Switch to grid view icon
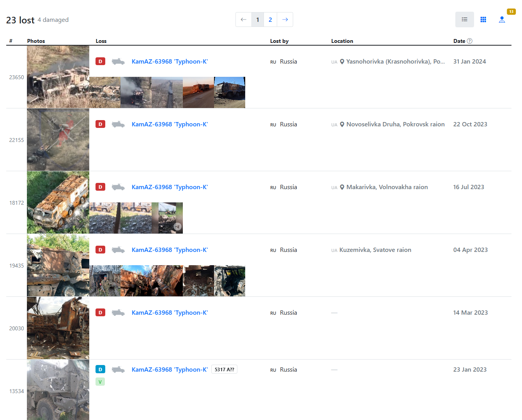Image resolution: width=522 pixels, height=420 pixels. (483, 19)
